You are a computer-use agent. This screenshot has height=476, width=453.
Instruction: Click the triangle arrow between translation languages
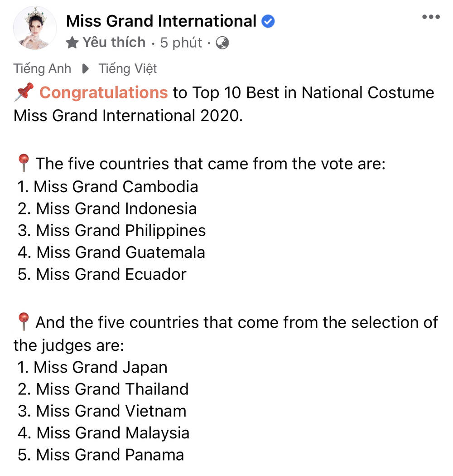coord(85,69)
